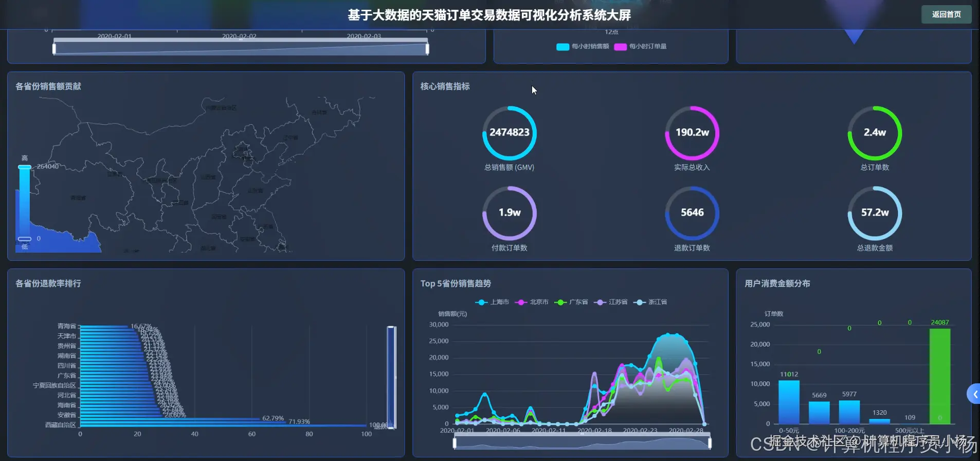
Task: Click the bar labeled 5977
Action: tap(849, 412)
